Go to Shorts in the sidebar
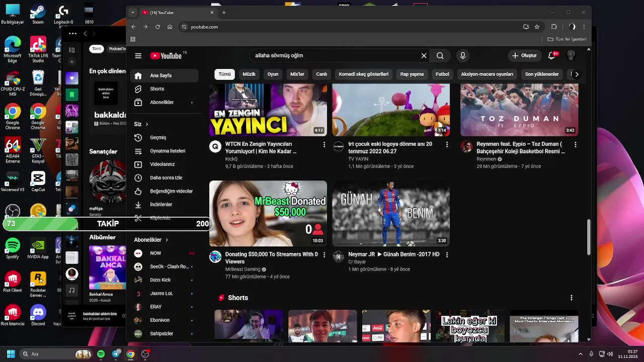Screen dimensions: 644x362 click(x=165, y=89)
